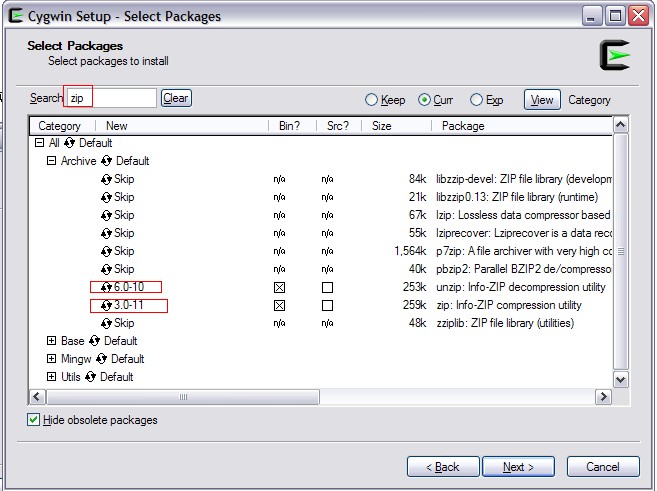This screenshot has height=491, width=657.
Task: Go back with the Back button
Action: (443, 467)
